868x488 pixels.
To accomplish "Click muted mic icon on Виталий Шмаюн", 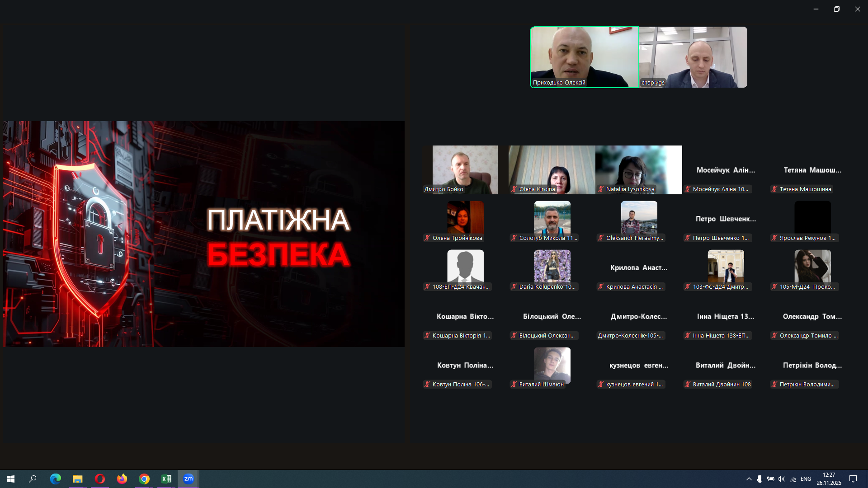I will pyautogui.click(x=514, y=385).
